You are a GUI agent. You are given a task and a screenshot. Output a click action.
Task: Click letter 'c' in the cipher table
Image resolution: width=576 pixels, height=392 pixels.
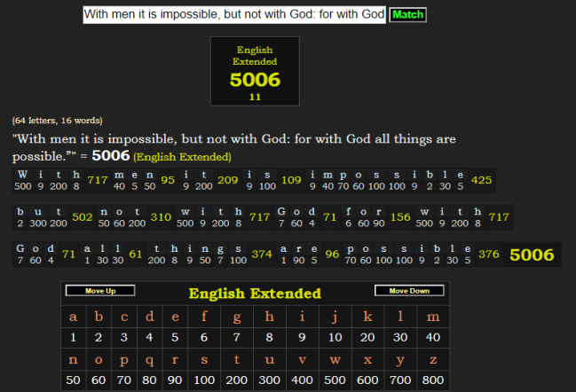coord(124,317)
